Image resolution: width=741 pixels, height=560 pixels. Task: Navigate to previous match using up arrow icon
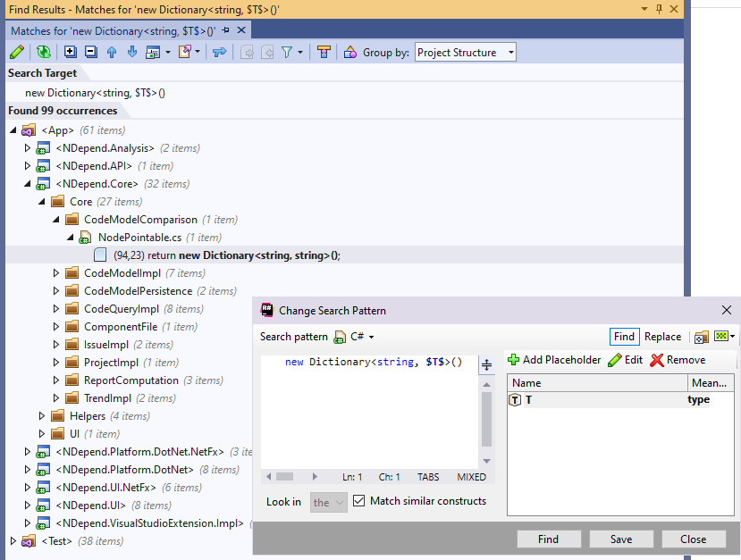(113, 52)
